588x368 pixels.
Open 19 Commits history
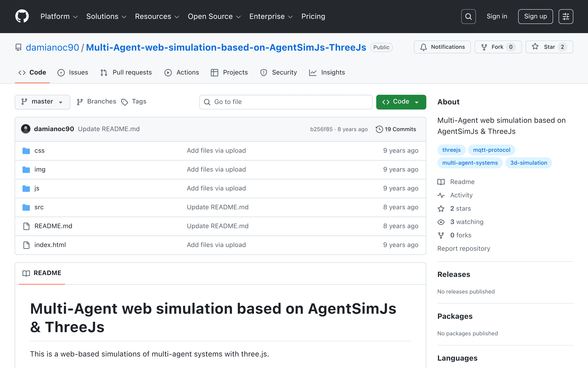pos(396,129)
